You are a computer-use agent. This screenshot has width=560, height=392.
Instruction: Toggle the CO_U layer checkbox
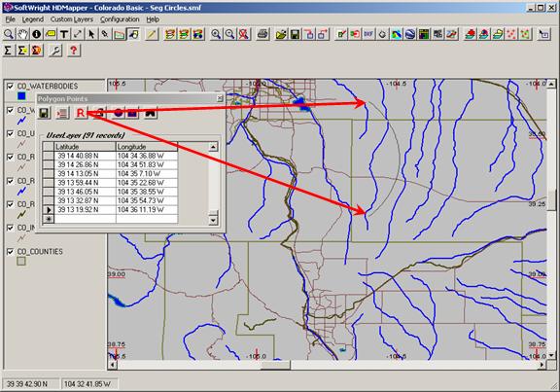10,133
